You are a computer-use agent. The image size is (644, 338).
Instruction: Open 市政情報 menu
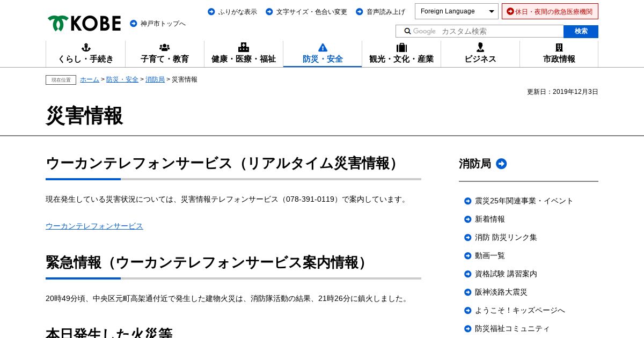click(559, 54)
